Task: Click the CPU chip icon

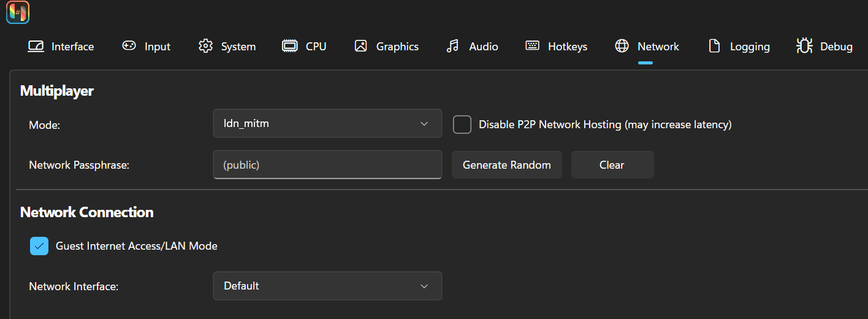Action: click(x=290, y=46)
